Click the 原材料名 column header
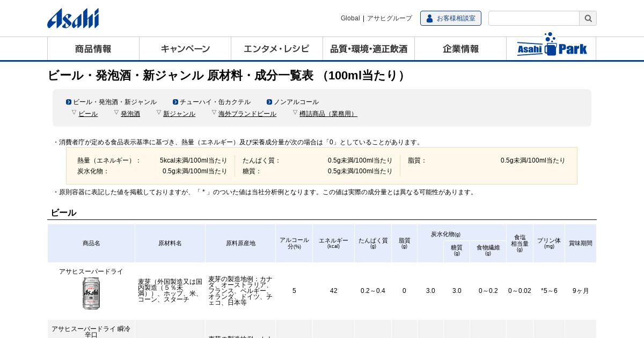Screen dimensions: 644x338 (x=170, y=243)
